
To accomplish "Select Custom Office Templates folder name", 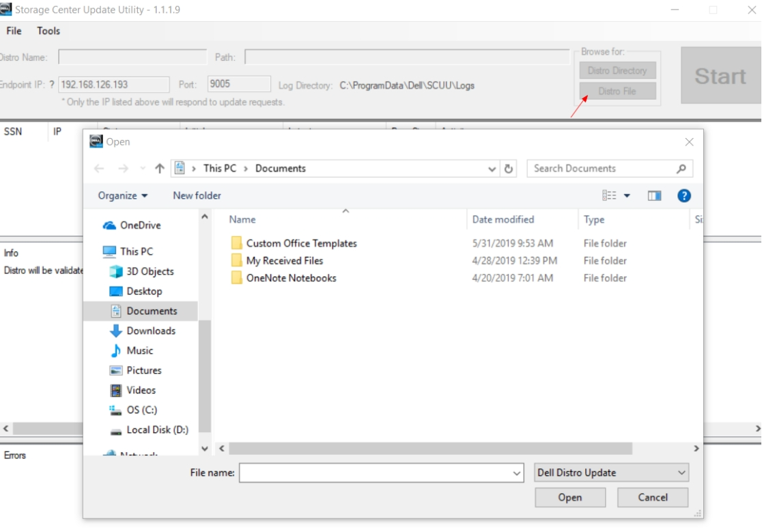I will (301, 243).
